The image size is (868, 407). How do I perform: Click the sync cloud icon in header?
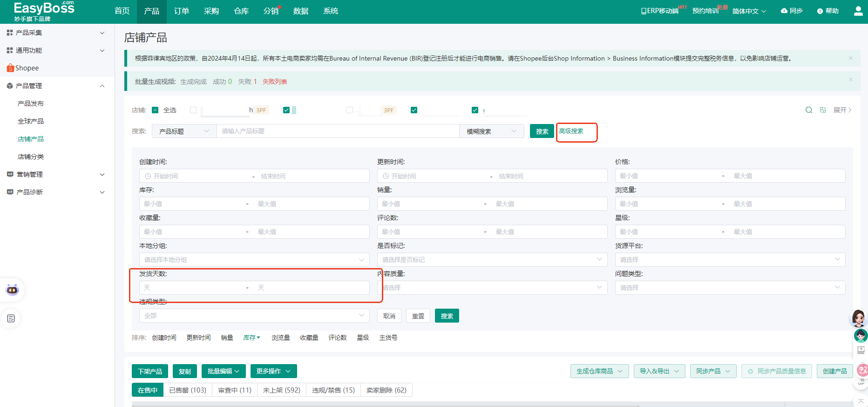(784, 11)
